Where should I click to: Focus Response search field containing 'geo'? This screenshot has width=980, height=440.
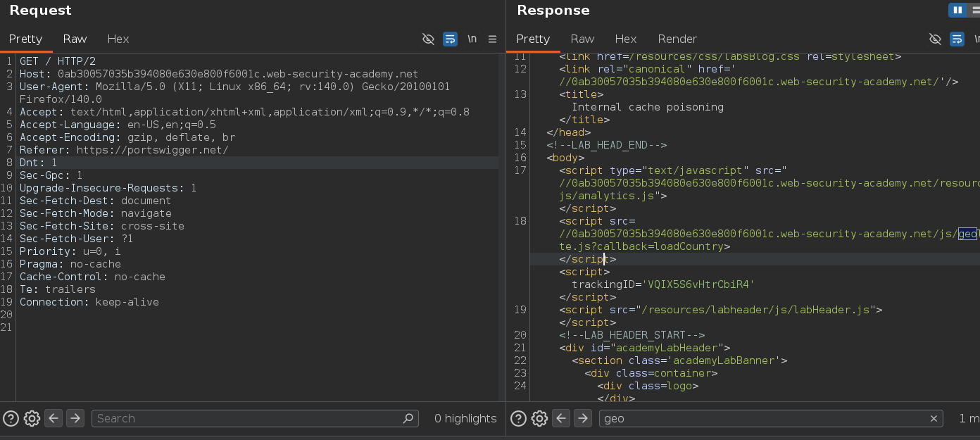[x=771, y=418]
